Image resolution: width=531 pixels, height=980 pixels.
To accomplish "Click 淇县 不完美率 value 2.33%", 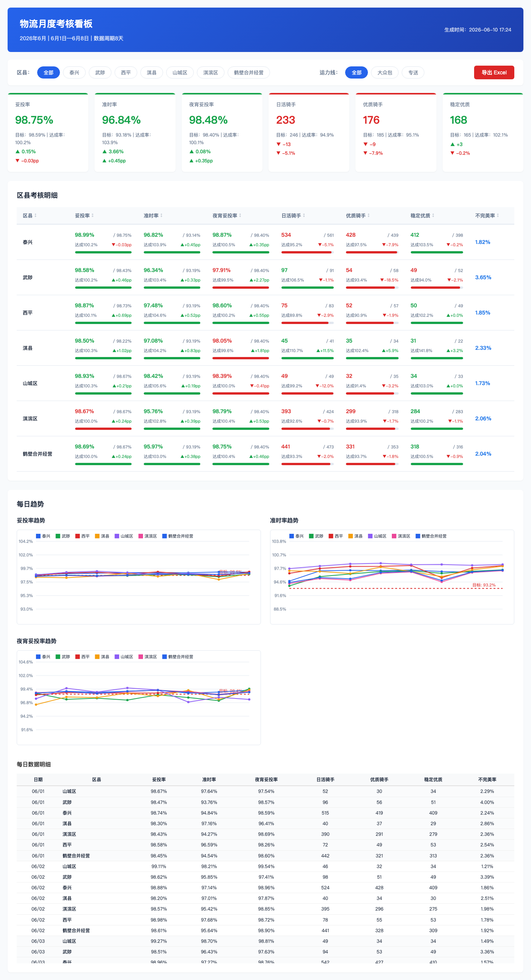I will 483,348.
